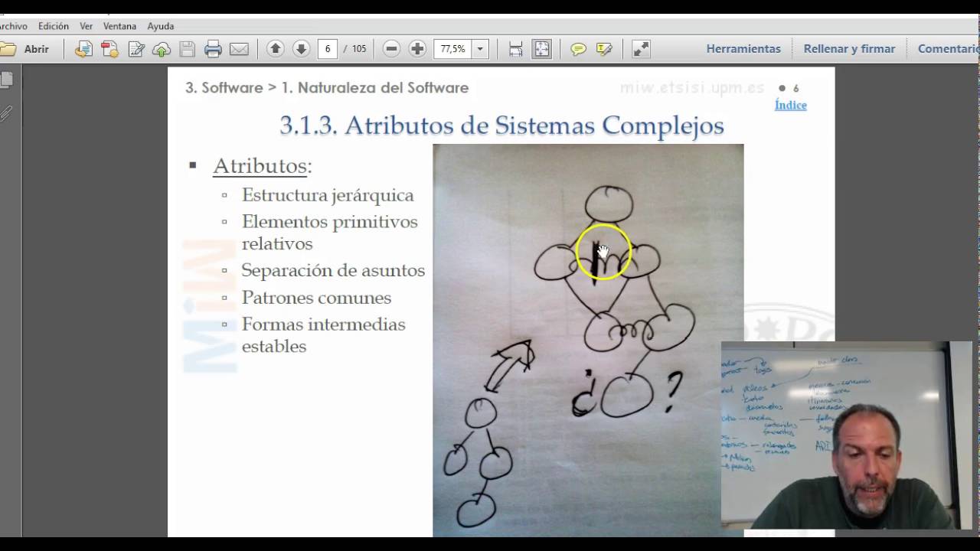Open attachments paperclip side panel icon
980x551 pixels.
pos(6,114)
